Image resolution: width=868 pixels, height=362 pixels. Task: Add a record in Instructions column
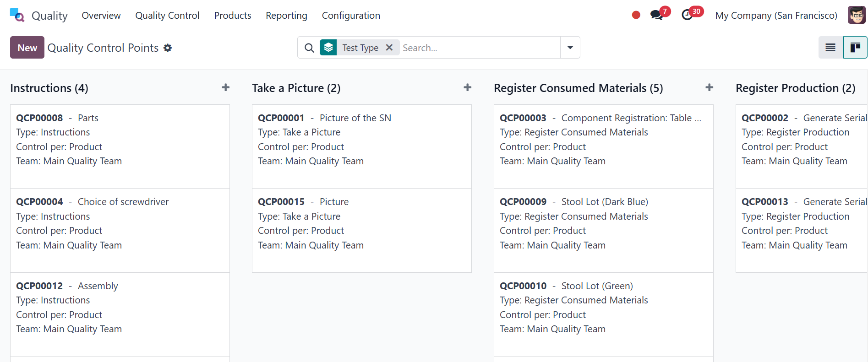click(225, 87)
